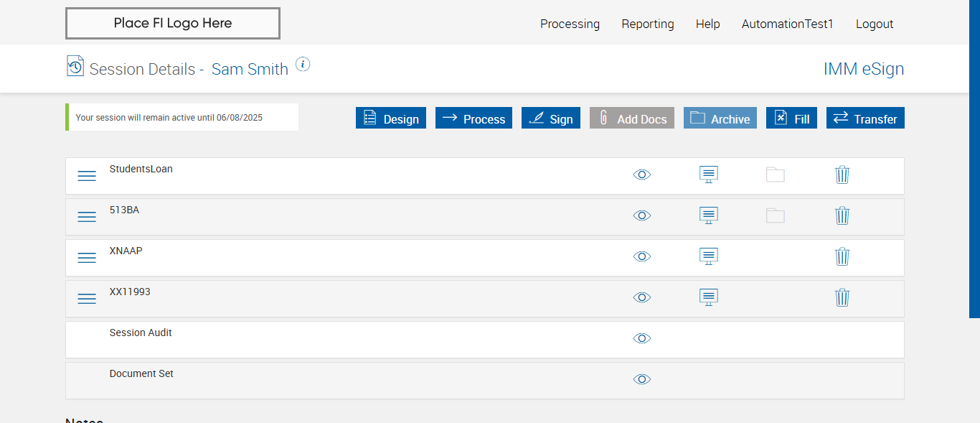View the XNAAP document with eye icon

coord(642,256)
